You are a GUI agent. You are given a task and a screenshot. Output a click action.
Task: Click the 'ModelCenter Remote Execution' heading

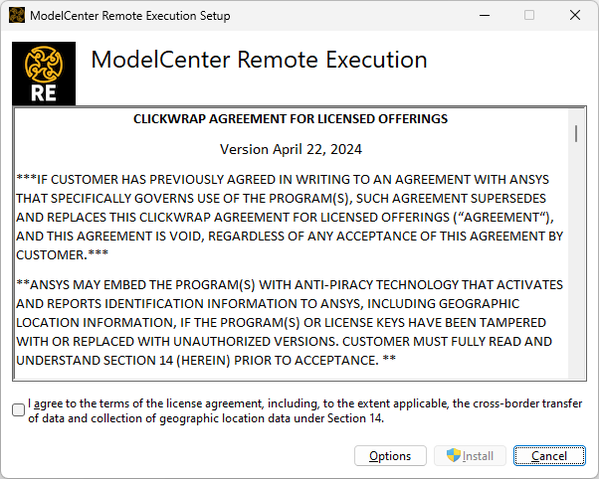(x=259, y=60)
